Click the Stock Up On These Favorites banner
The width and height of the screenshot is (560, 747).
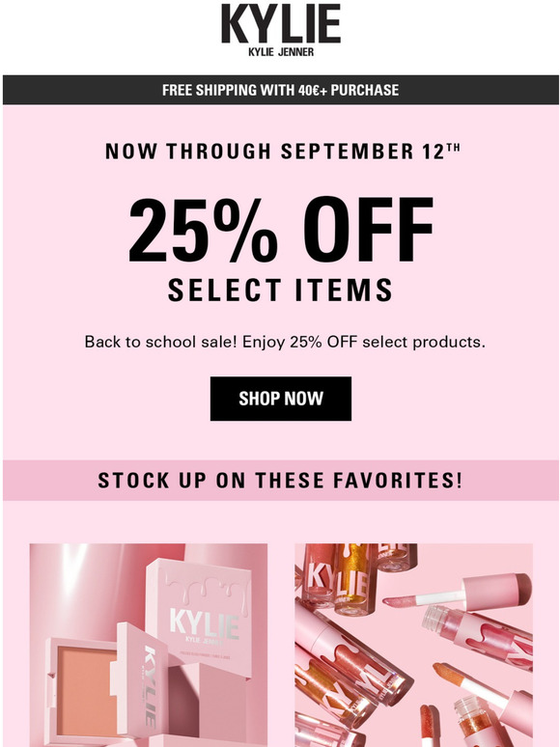(x=281, y=481)
